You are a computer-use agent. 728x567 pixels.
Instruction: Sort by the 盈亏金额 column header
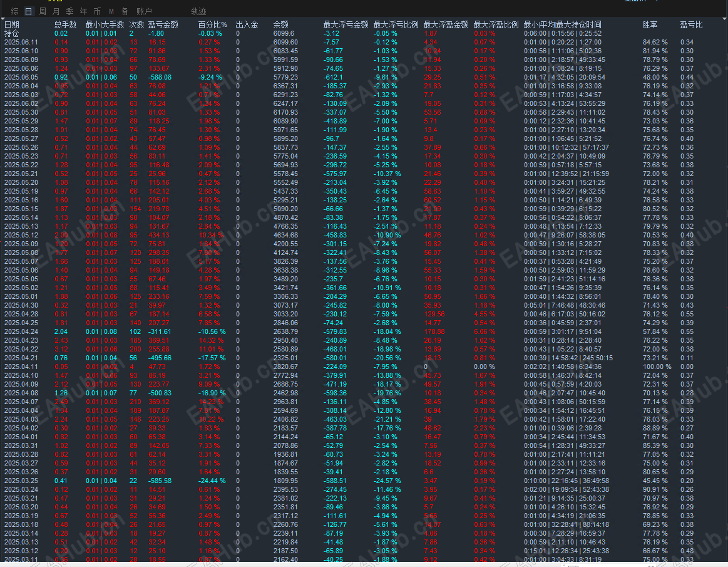point(163,24)
